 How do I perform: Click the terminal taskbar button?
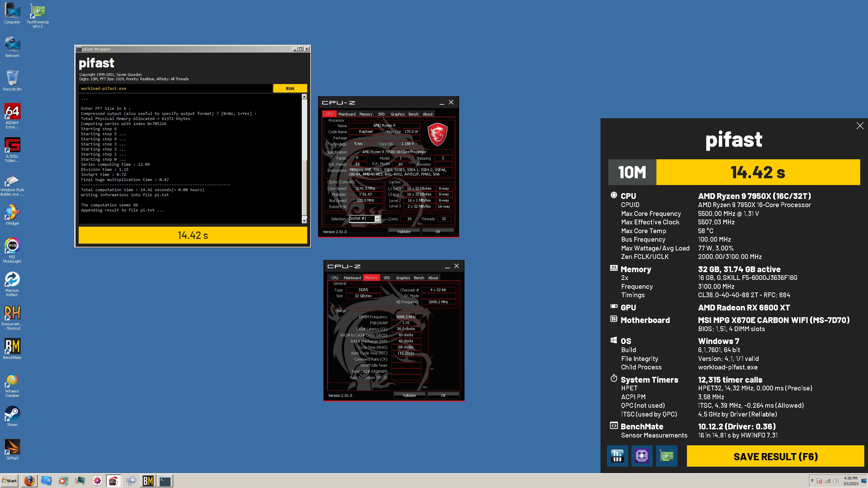pyautogui.click(x=165, y=481)
